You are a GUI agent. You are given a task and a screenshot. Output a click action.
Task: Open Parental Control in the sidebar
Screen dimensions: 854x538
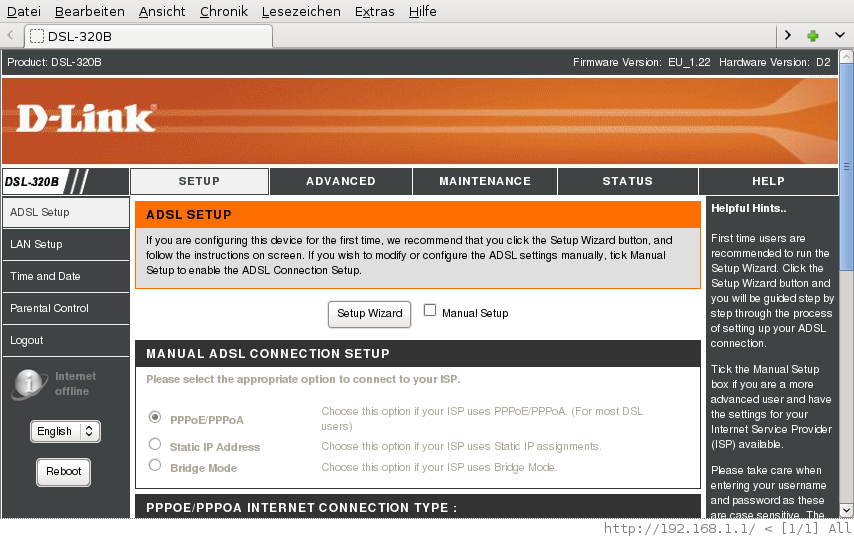click(x=66, y=308)
